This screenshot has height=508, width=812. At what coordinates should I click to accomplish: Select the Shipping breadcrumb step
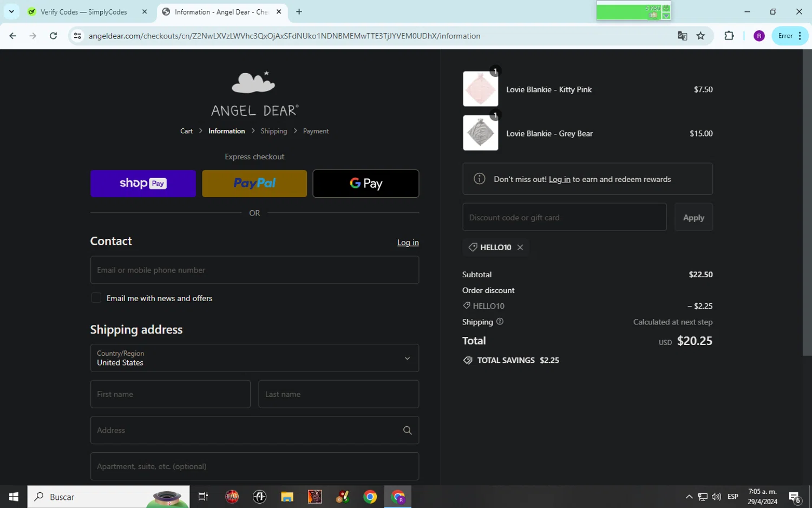coord(273,131)
